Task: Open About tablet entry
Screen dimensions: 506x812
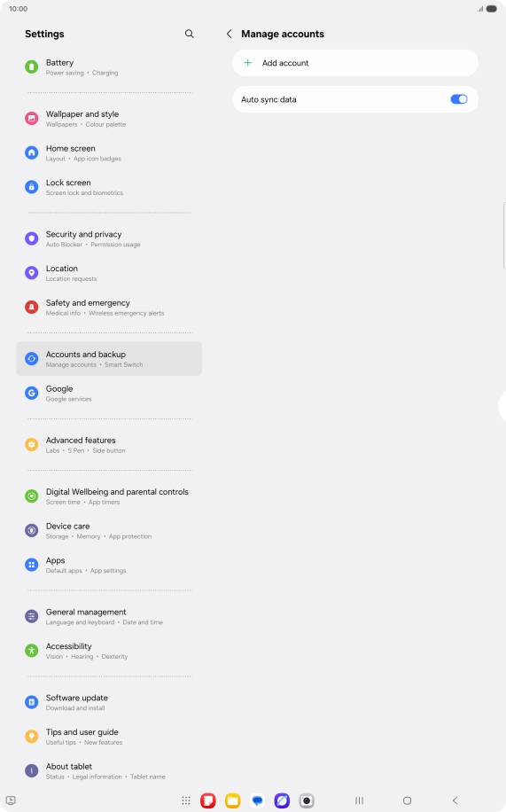Action: tap(109, 770)
